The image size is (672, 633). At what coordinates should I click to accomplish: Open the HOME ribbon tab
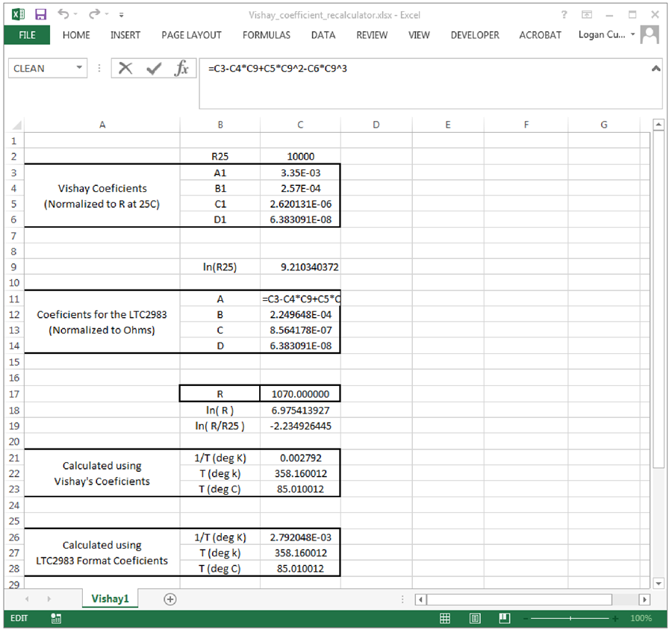[76, 35]
